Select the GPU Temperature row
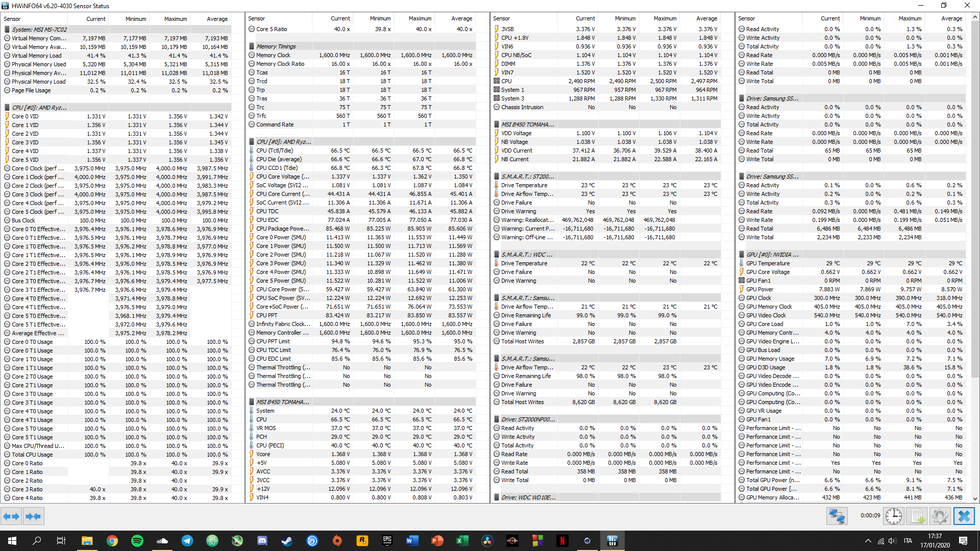Screen dimensions: 980x551 852,263
